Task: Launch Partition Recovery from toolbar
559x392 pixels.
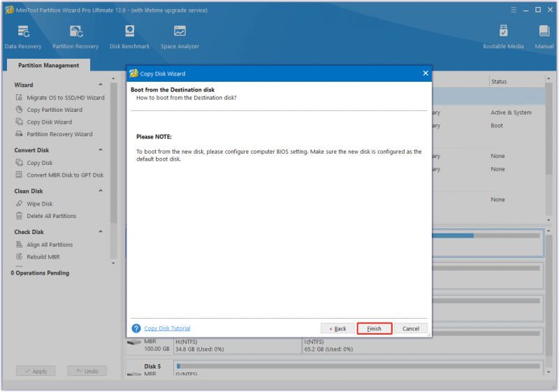Action: point(75,37)
